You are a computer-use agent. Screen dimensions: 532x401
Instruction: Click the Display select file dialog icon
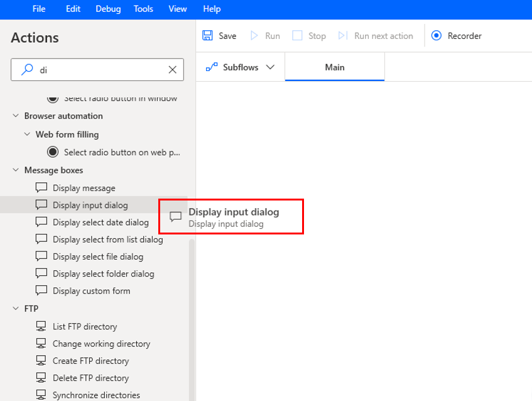(41, 256)
